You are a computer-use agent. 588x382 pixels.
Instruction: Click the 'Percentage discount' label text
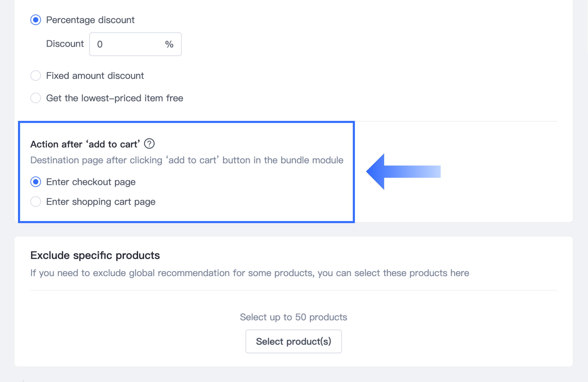90,20
